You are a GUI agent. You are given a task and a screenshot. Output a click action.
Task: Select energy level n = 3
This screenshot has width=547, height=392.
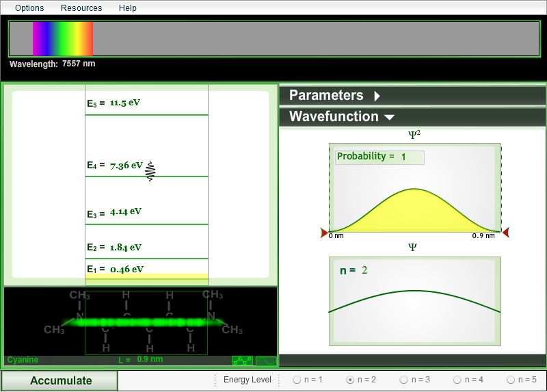coord(404,380)
